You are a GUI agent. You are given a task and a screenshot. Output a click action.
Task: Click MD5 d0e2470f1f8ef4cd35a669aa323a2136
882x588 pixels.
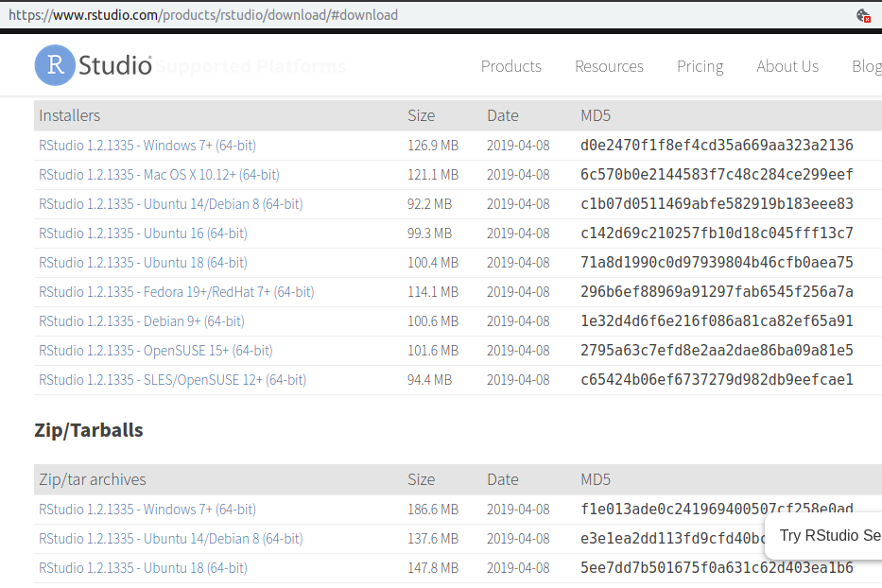point(717,146)
